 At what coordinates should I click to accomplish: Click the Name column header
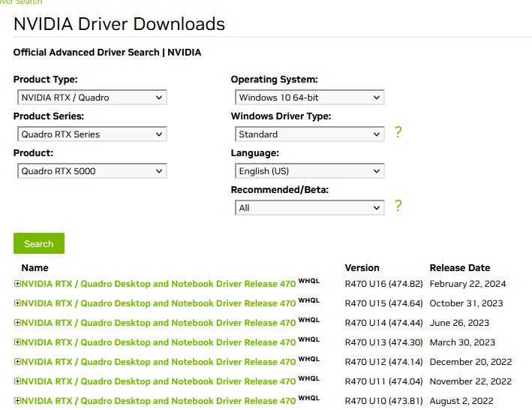(x=35, y=268)
